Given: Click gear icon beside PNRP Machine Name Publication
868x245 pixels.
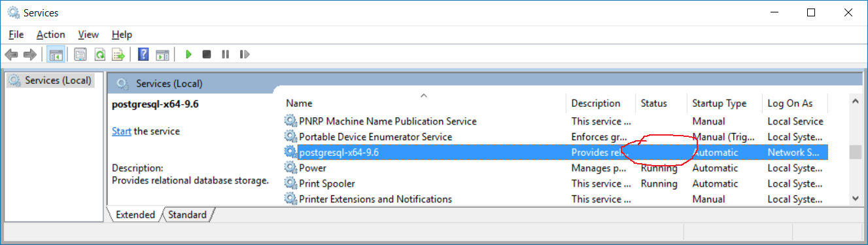Looking at the screenshot, I should 290,121.
